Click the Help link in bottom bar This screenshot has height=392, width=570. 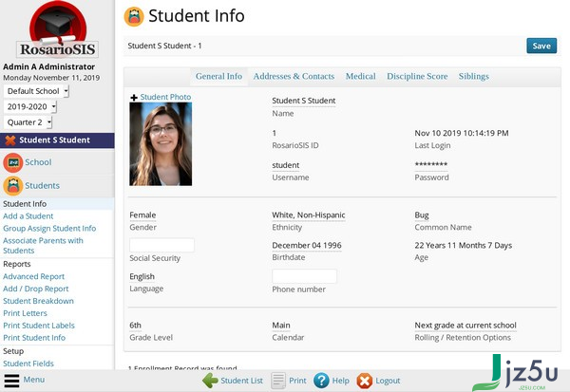click(341, 381)
